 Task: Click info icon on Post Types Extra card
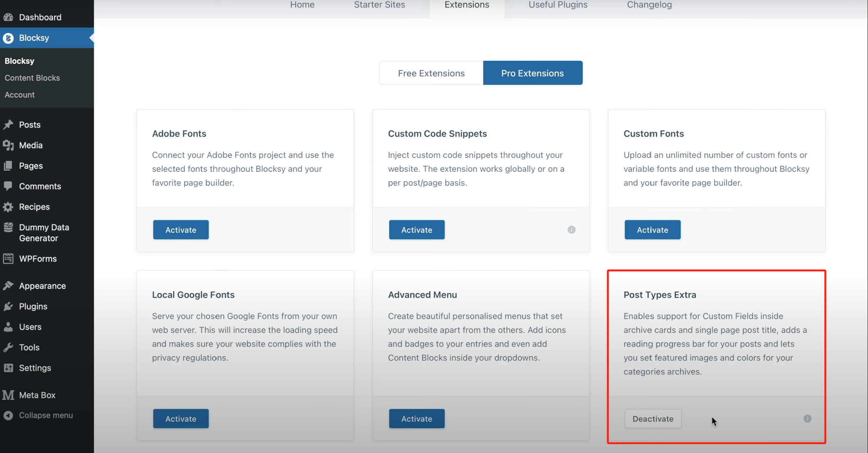tap(807, 419)
